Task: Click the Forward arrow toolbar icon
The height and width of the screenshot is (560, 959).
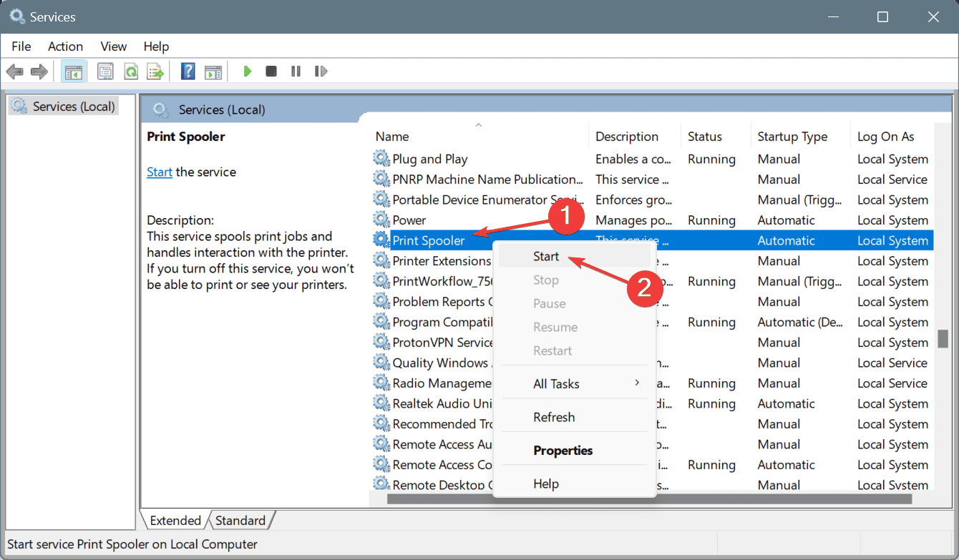Action: 39,72
